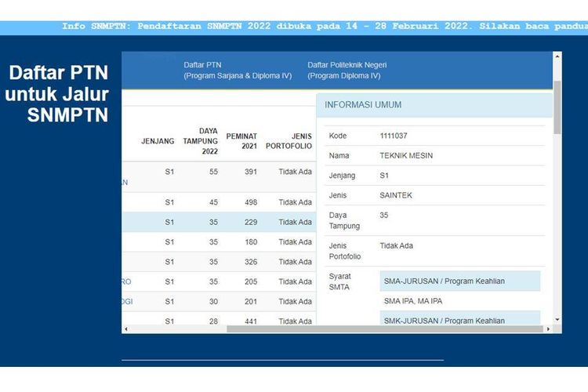Select the table row with 391 peminat

(x=218, y=172)
